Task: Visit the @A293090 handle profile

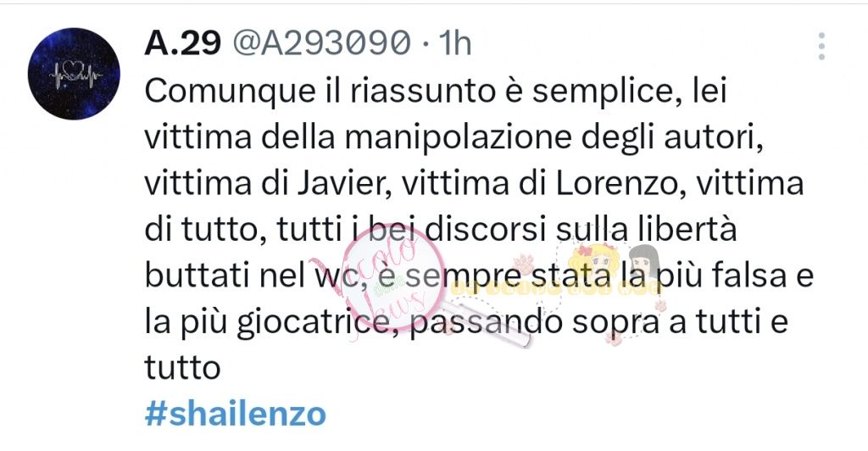Action: (321, 42)
